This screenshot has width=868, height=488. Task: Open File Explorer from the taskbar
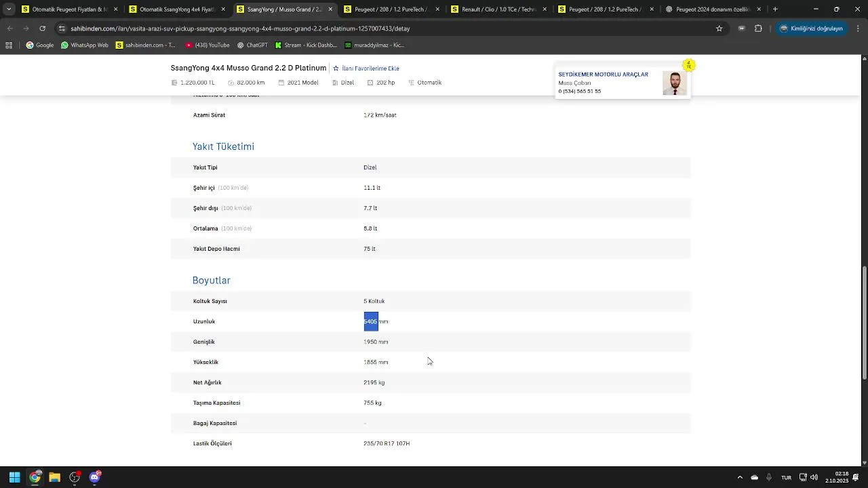[54, 477]
